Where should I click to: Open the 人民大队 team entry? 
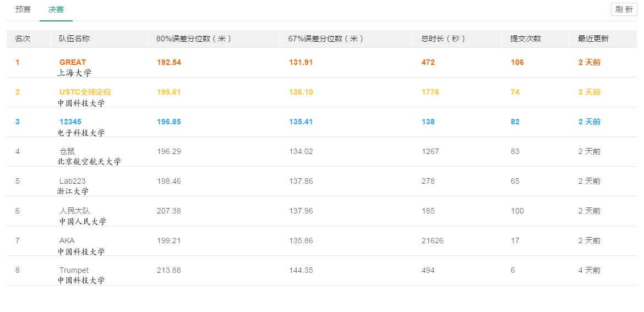coord(74,211)
